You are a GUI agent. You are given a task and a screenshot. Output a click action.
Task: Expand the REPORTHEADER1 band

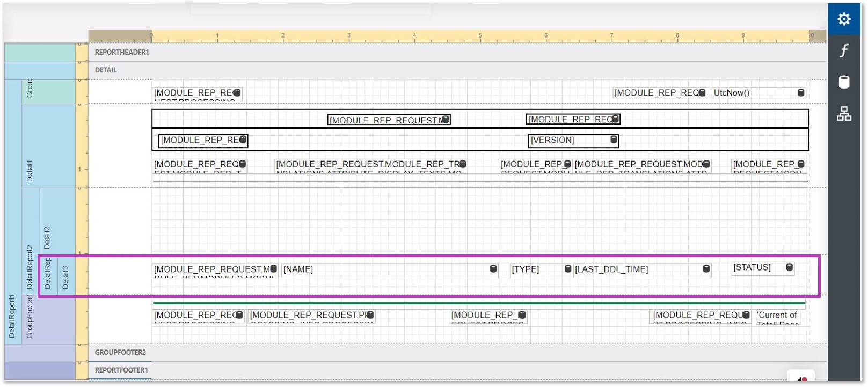click(122, 52)
